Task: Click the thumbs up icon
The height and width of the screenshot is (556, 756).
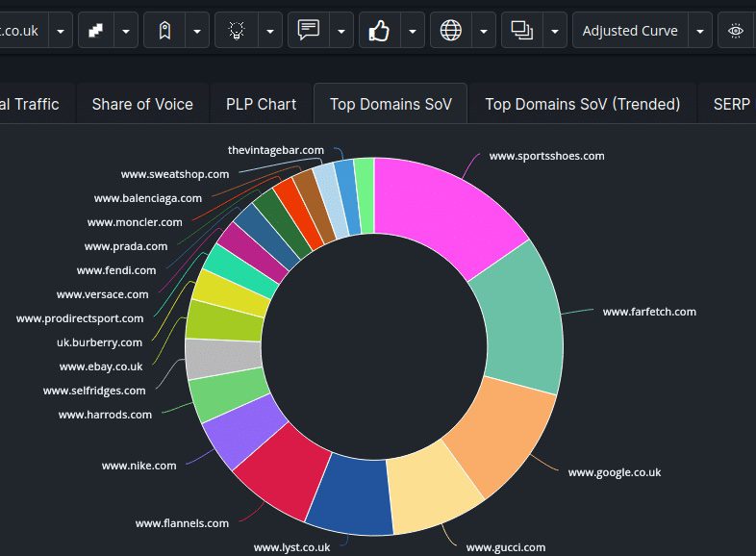Action: click(x=379, y=31)
